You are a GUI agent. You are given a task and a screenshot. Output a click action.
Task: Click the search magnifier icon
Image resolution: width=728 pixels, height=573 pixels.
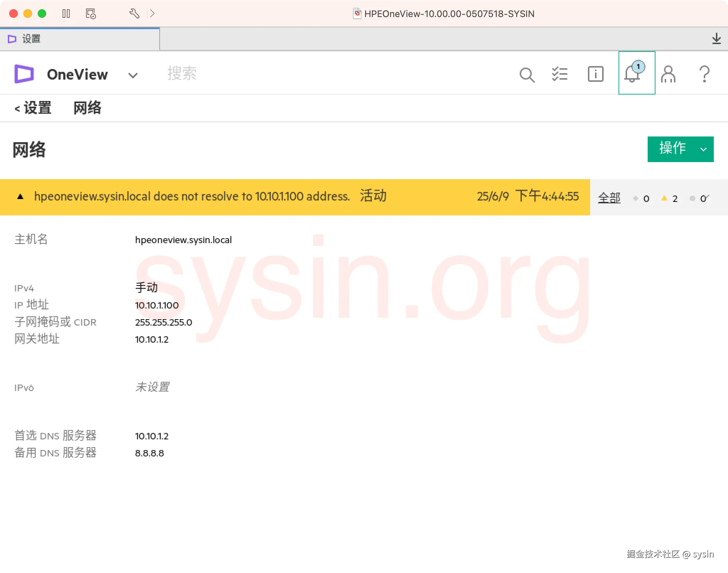(527, 75)
